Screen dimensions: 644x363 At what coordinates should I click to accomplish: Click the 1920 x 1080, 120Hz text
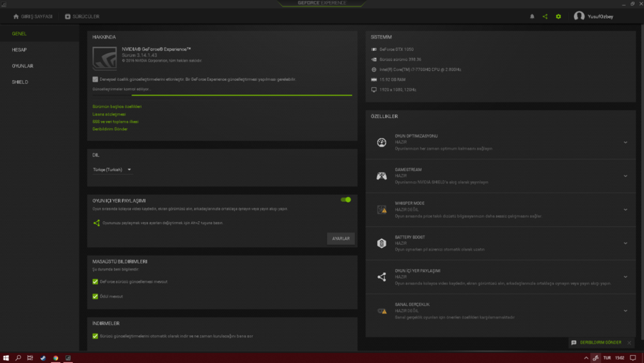point(398,89)
